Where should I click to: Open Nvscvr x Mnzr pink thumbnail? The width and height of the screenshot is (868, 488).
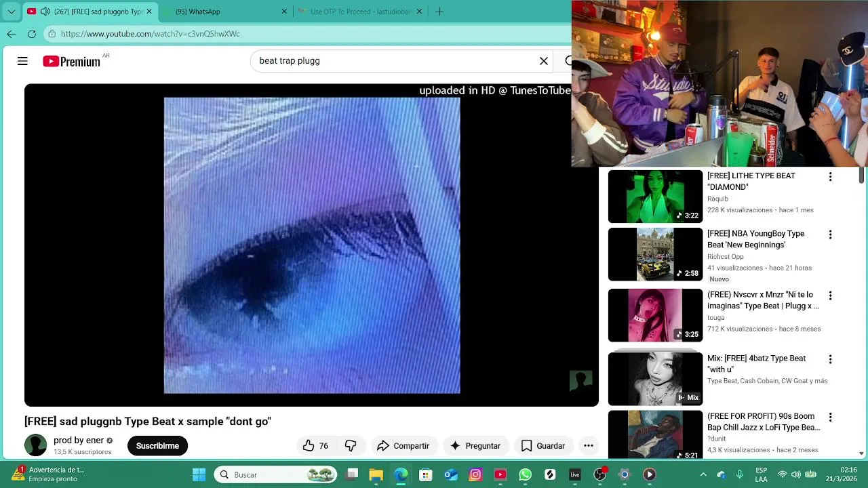click(x=655, y=315)
